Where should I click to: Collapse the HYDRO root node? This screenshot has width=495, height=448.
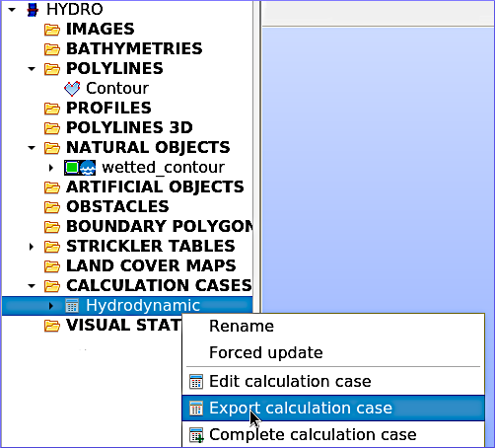[12, 10]
